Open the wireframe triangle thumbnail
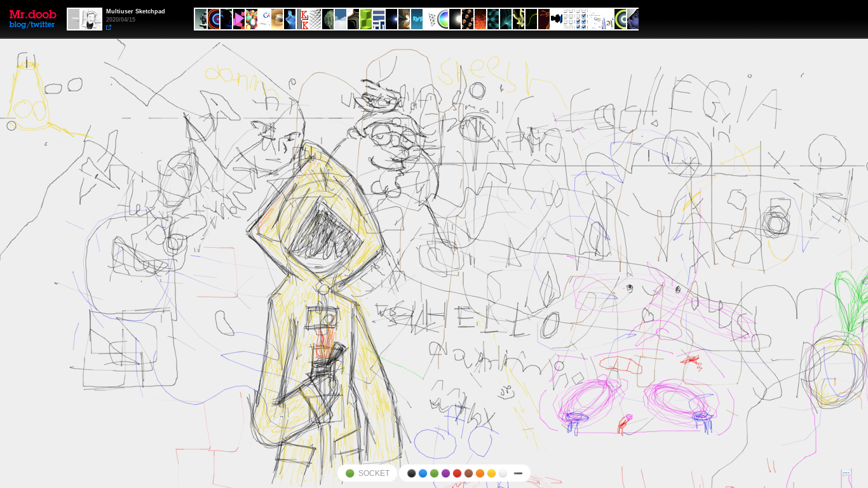 coord(430,19)
